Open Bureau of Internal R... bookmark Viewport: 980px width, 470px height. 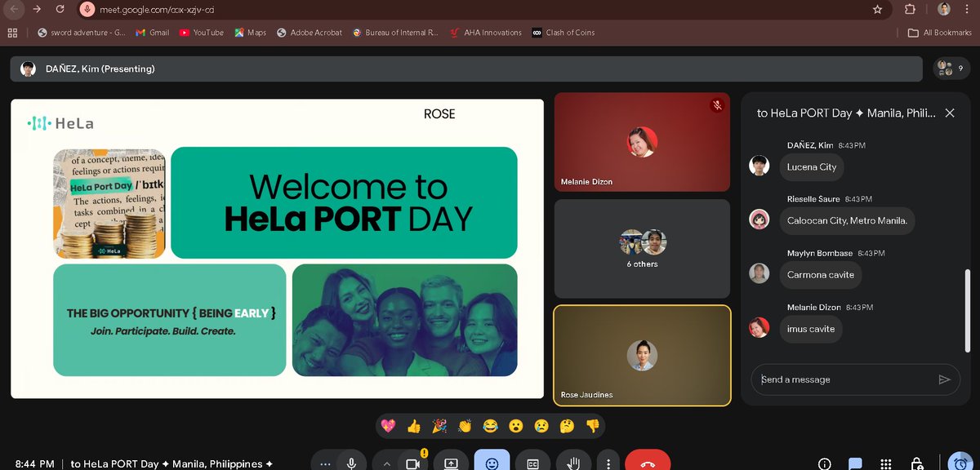(x=395, y=33)
